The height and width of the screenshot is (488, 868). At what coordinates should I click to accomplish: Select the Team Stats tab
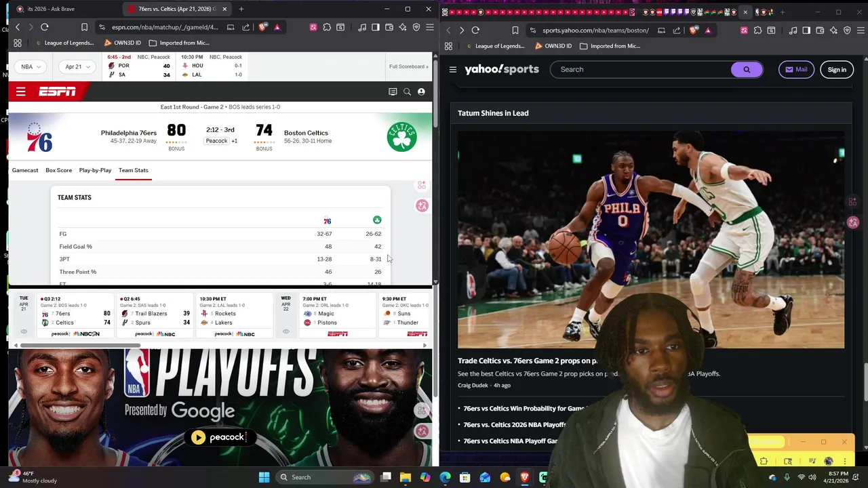point(133,170)
